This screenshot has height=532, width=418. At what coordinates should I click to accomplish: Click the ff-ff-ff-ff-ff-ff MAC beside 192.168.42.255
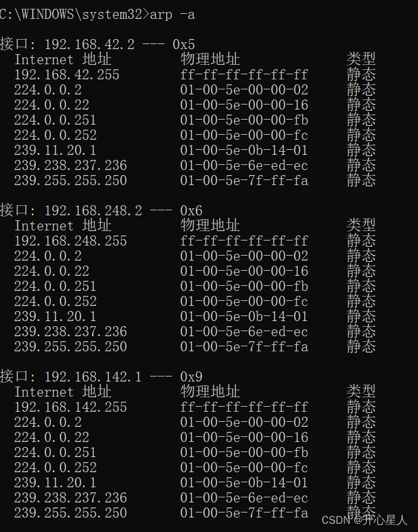point(244,75)
